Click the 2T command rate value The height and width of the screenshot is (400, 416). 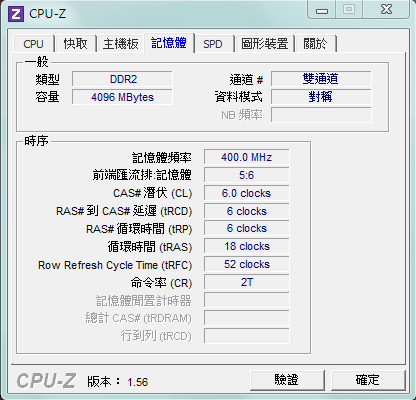(247, 282)
